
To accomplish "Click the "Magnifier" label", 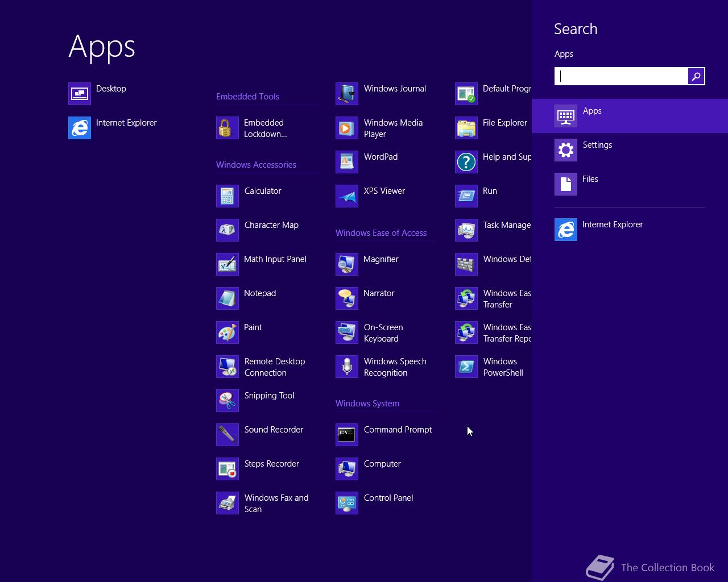I will 380,259.
